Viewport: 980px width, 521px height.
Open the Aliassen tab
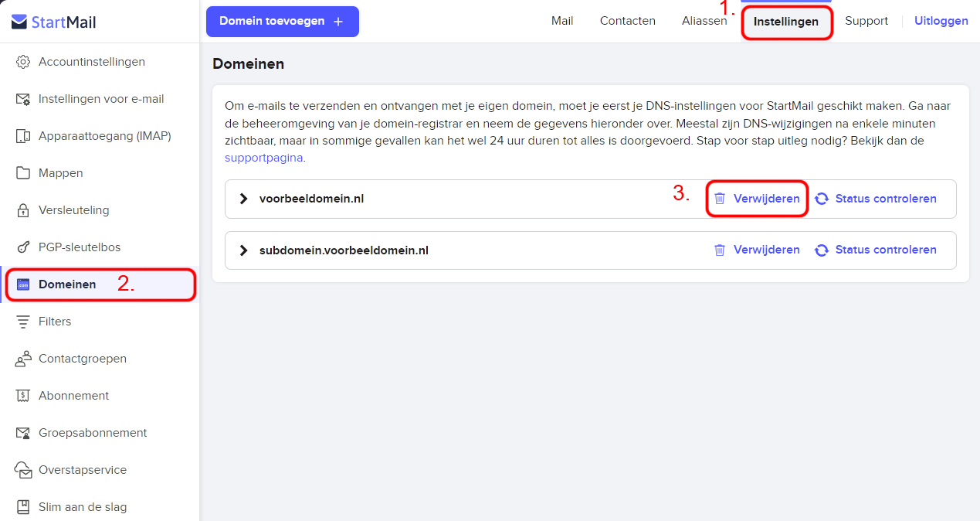point(704,21)
